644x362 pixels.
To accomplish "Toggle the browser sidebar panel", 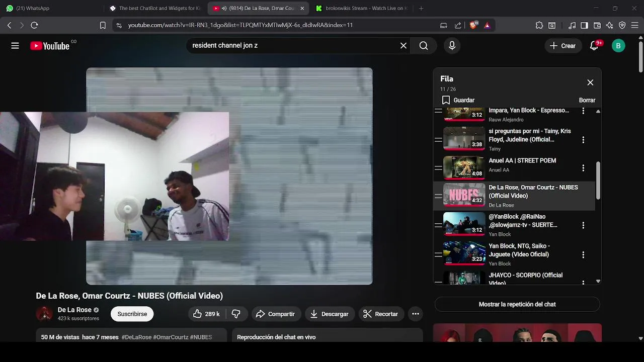I will click(x=584, y=25).
